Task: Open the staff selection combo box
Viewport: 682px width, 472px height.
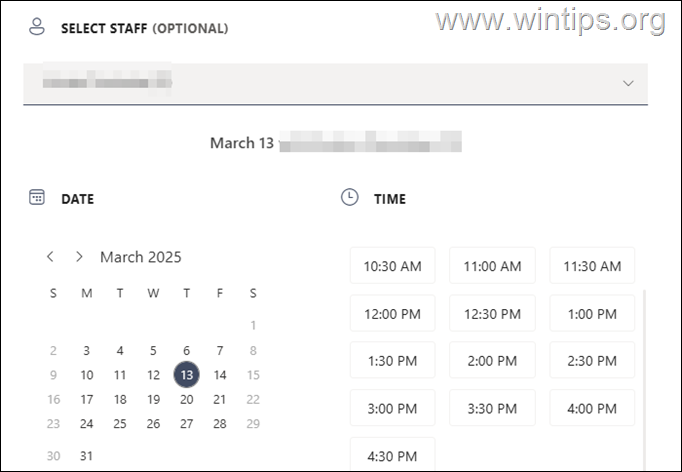Action: click(335, 83)
